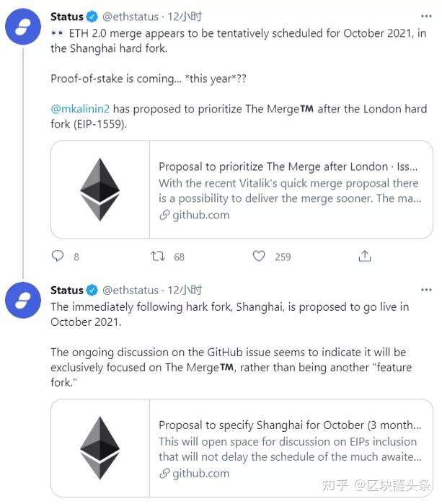
Task: Open 'Proposal to prioritize The Merge' card
Action: tap(288, 167)
